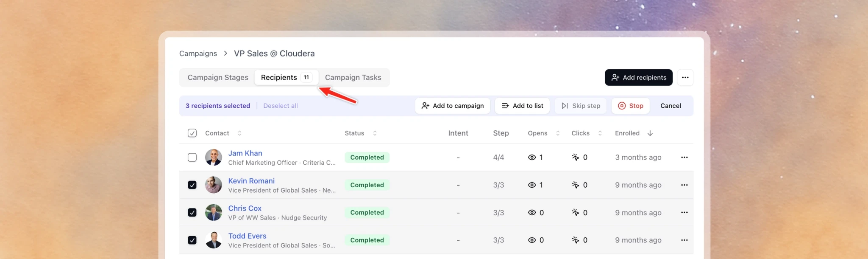868x259 pixels.
Task: Open the three-dot menu beside Add recipients
Action: [685, 77]
